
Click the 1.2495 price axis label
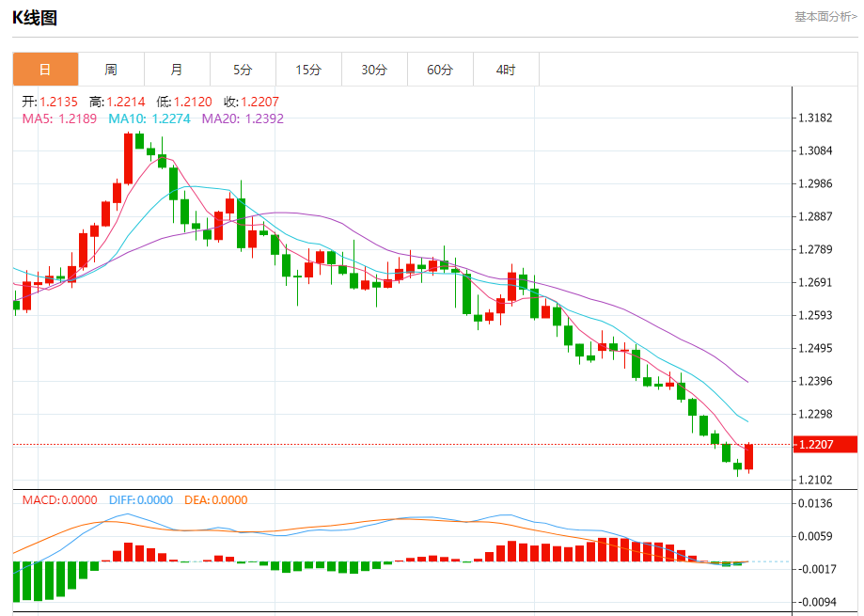(815, 348)
